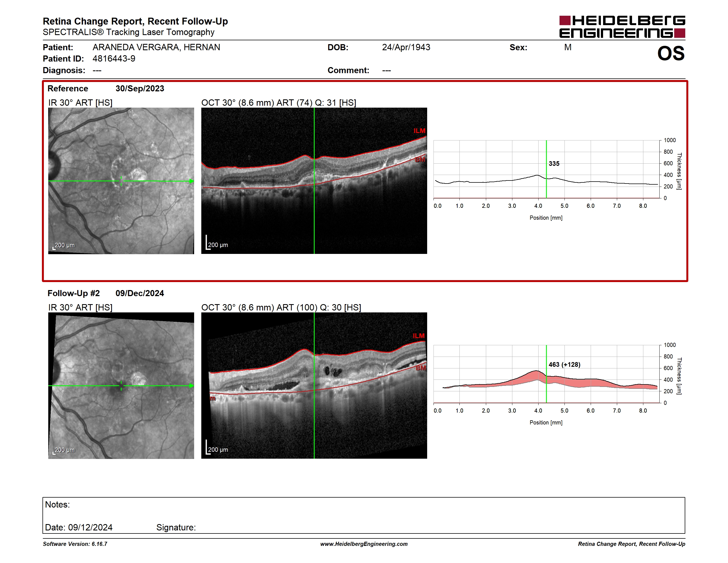Click the Position [mm] label under Reference graph
Screen dimensions: 728x563
coord(546,218)
